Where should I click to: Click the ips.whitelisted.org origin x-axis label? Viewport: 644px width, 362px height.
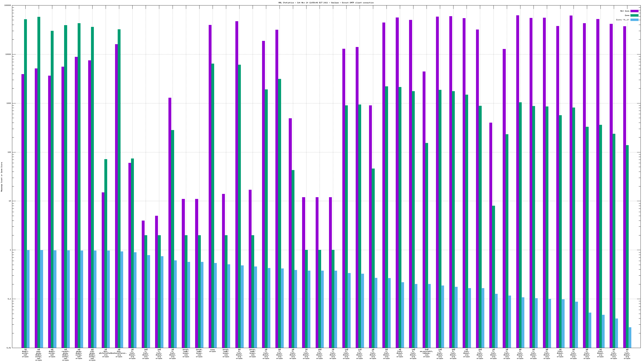[105, 353]
